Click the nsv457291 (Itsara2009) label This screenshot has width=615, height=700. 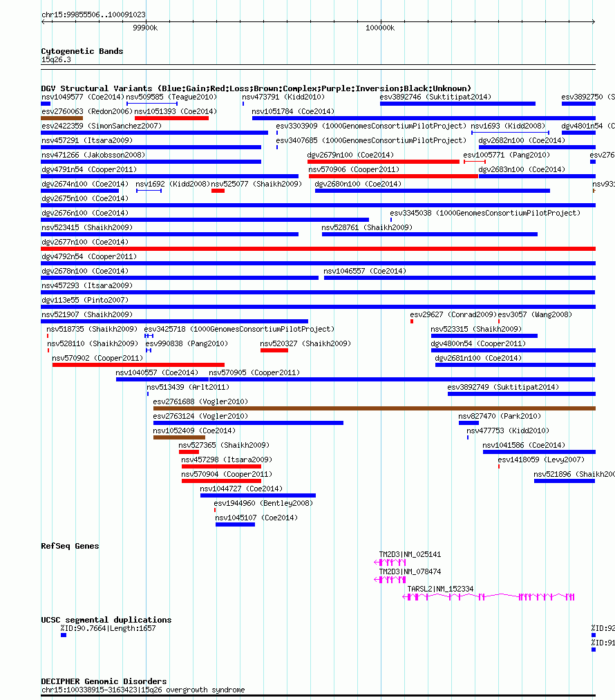(x=87, y=141)
